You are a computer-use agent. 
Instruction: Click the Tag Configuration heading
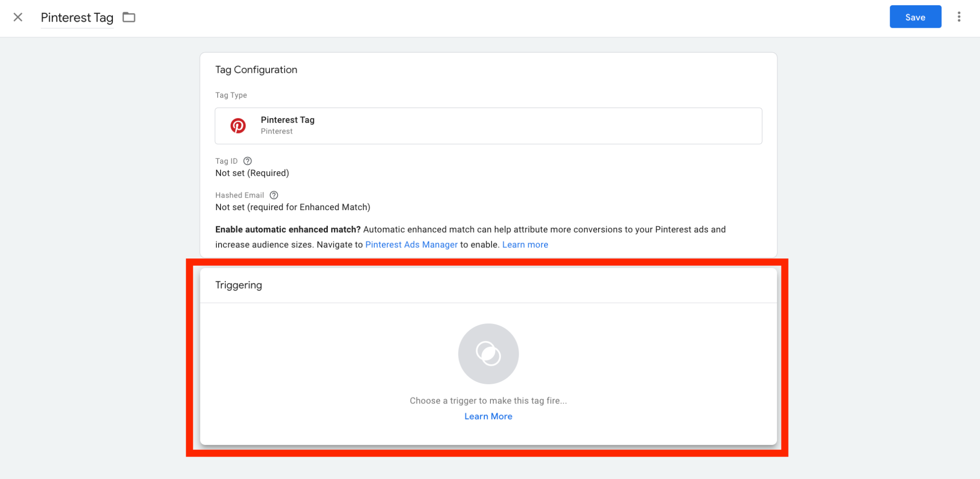point(256,70)
